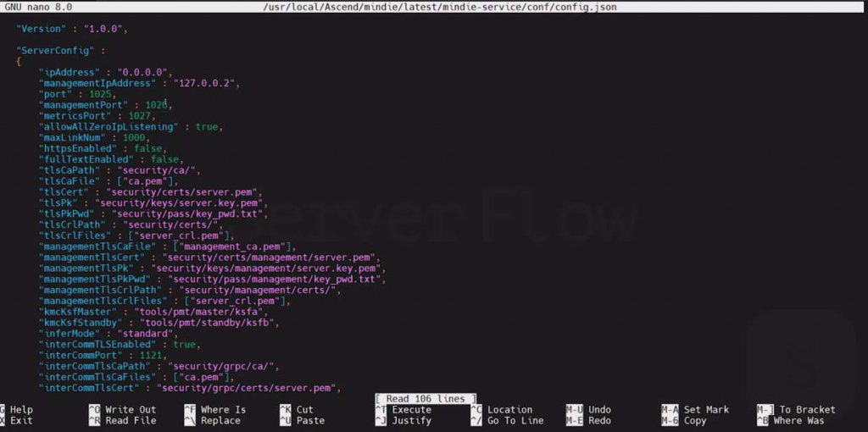Click the "Read 106 lines" status message
Screen dimensions: 868x432
pyautogui.click(x=426, y=398)
